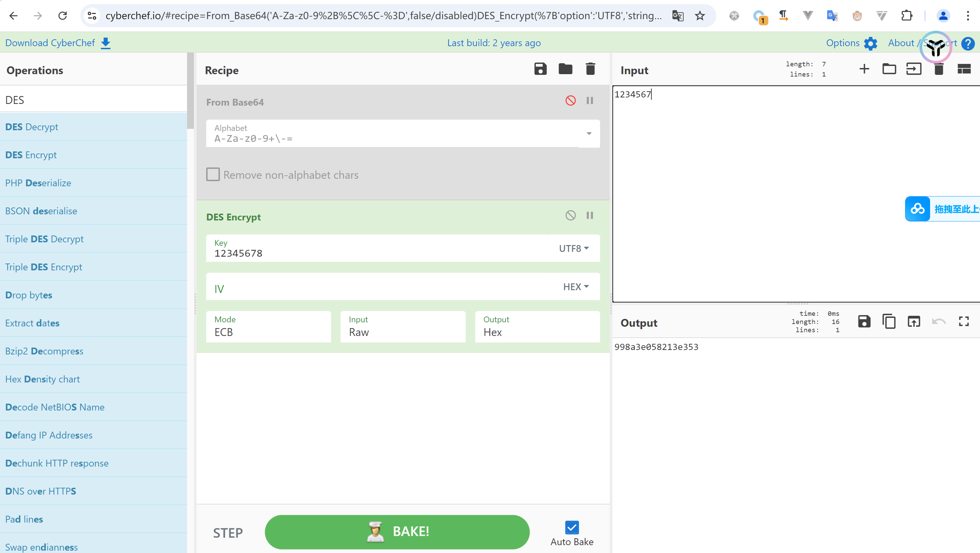
Task: Set breakpoint on From Base64
Action: point(590,100)
